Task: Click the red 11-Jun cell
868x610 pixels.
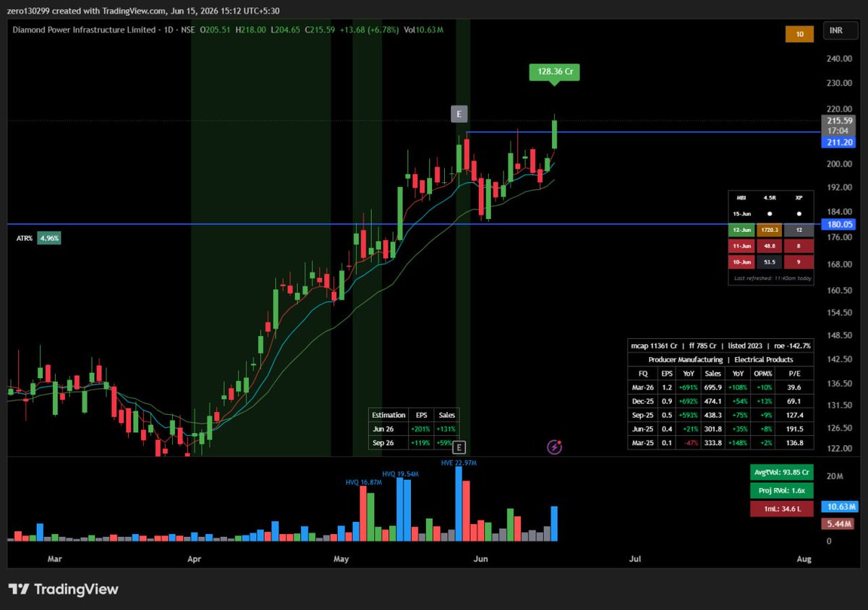Action: (x=741, y=246)
